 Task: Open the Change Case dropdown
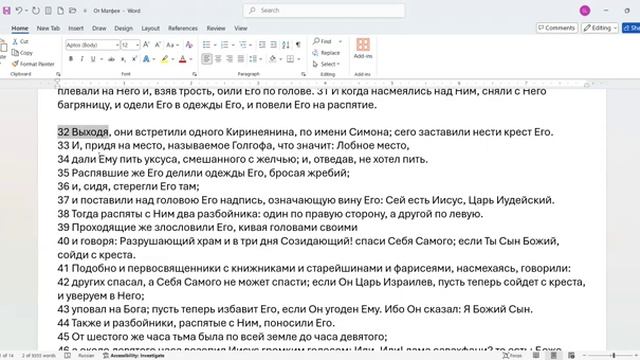[x=172, y=44]
